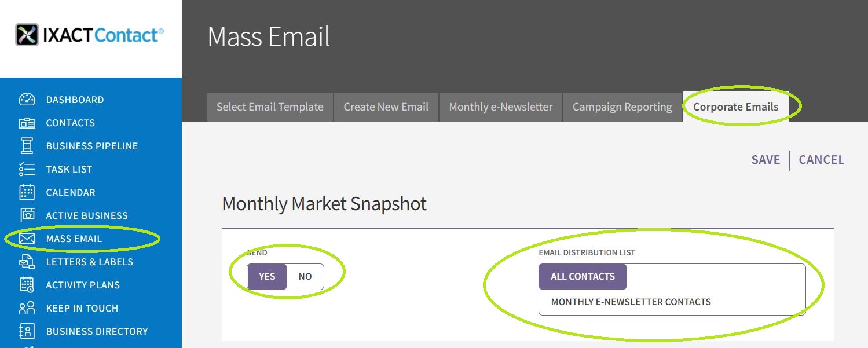Open the Letters & Labels icon
Screen dimensions: 868x348
(x=27, y=262)
